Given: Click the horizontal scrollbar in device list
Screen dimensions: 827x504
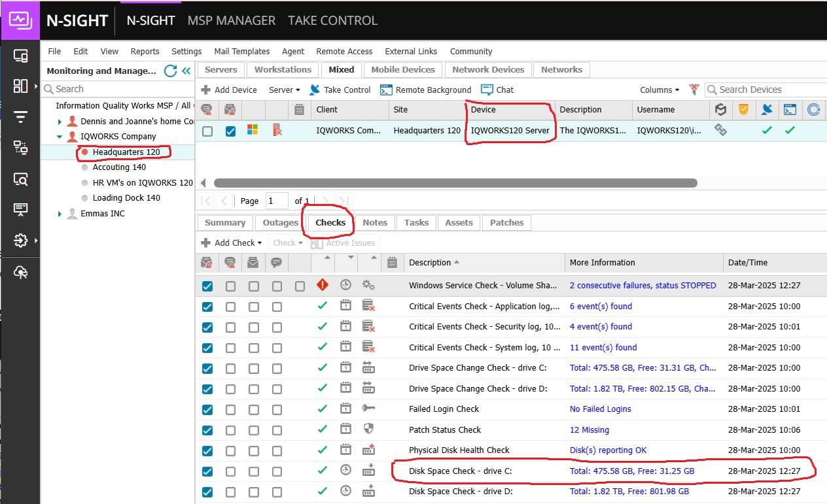Looking at the screenshot, I should (x=455, y=183).
